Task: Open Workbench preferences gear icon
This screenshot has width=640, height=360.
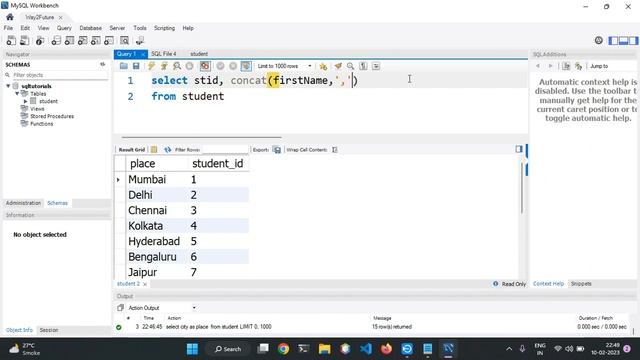Action: point(598,40)
